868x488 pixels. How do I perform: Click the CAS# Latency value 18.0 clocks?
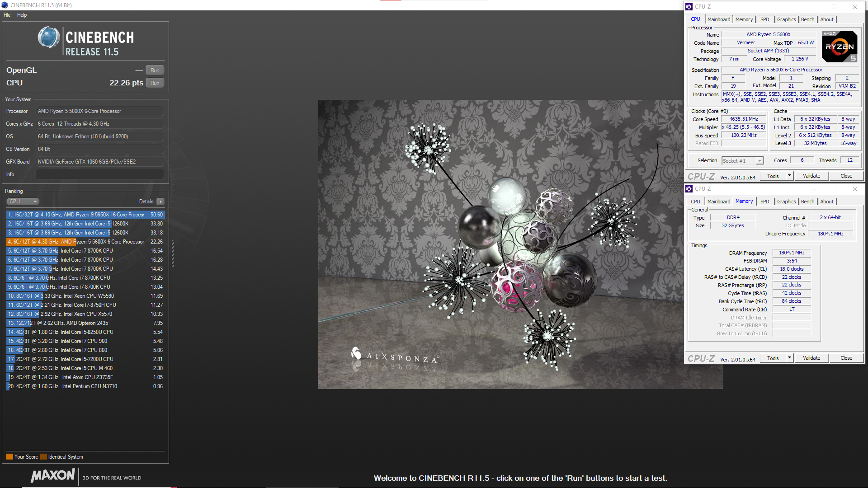tap(792, 269)
